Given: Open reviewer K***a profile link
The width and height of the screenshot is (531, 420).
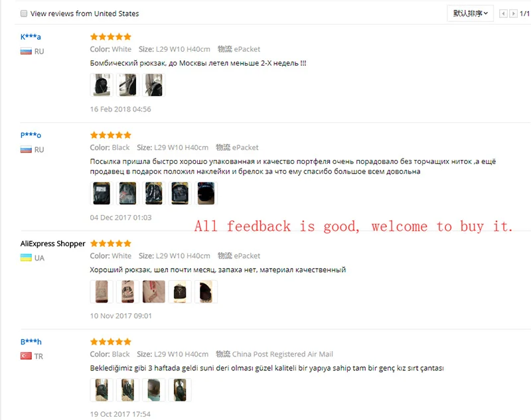Looking at the screenshot, I should (31, 36).
